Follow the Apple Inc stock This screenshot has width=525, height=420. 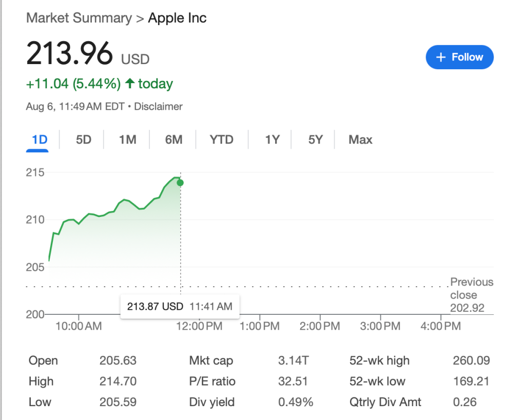pos(459,57)
